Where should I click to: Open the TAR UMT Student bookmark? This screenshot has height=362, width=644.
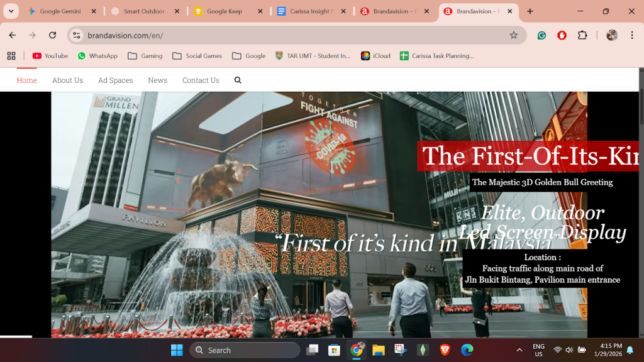[313, 56]
